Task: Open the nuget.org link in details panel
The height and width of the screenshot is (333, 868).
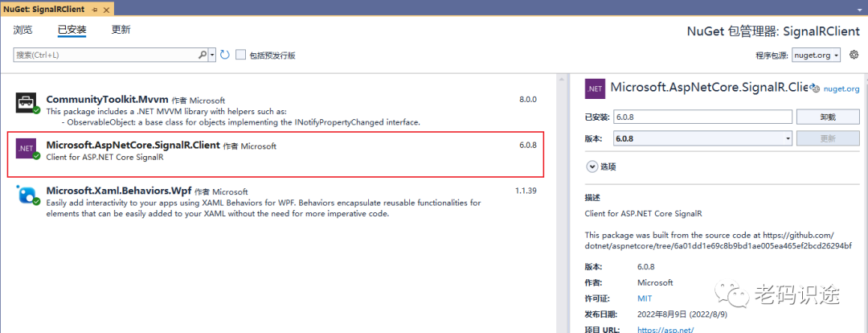Action: coord(841,88)
